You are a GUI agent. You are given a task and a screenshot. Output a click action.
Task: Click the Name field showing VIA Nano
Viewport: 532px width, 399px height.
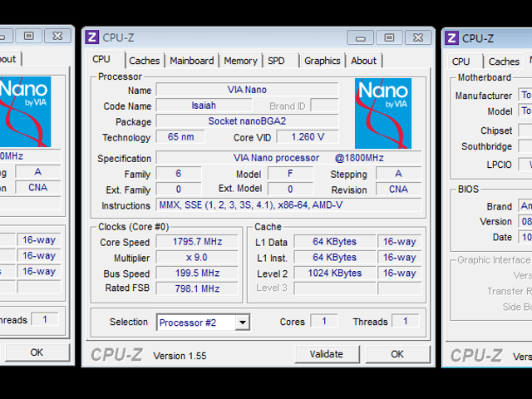tap(247, 90)
